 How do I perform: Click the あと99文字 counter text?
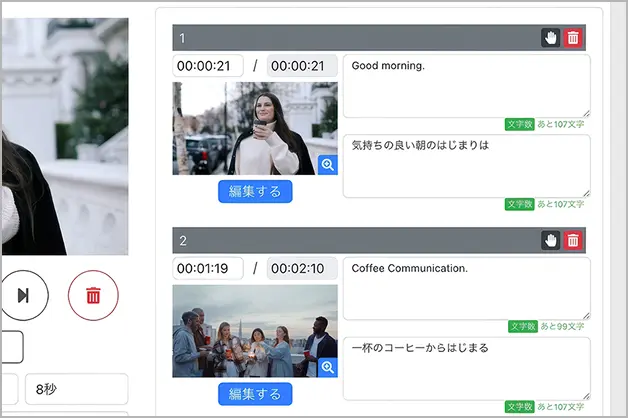click(562, 326)
